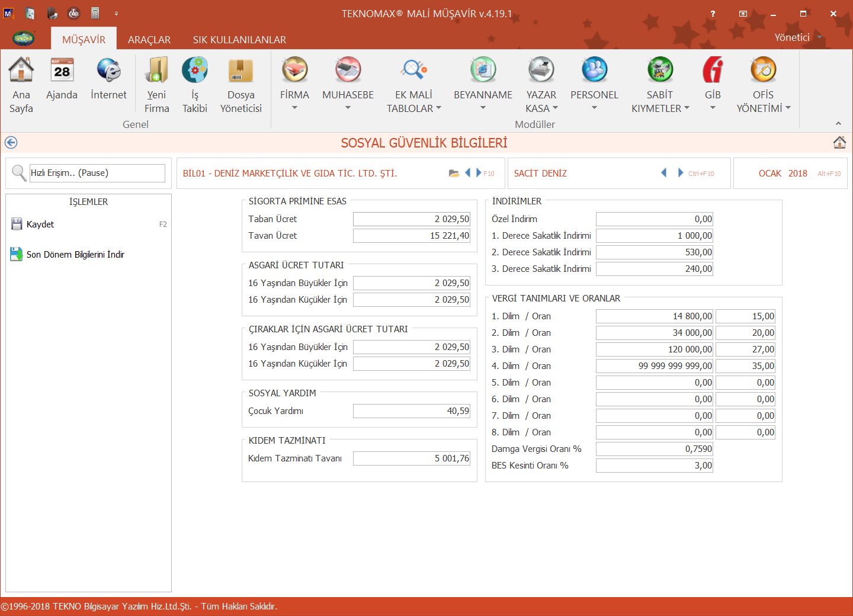This screenshot has width=853, height=616.
Task: Expand the PERSONEL module dropdown
Action: pos(594,108)
